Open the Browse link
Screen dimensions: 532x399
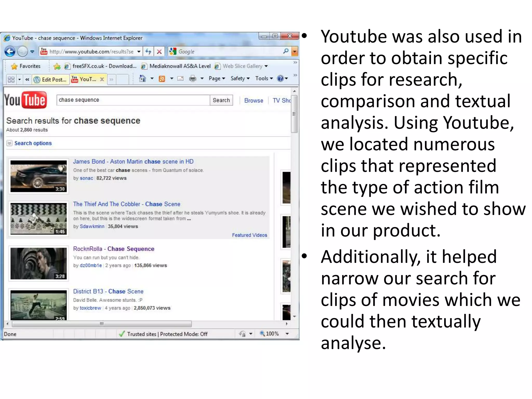tap(254, 101)
